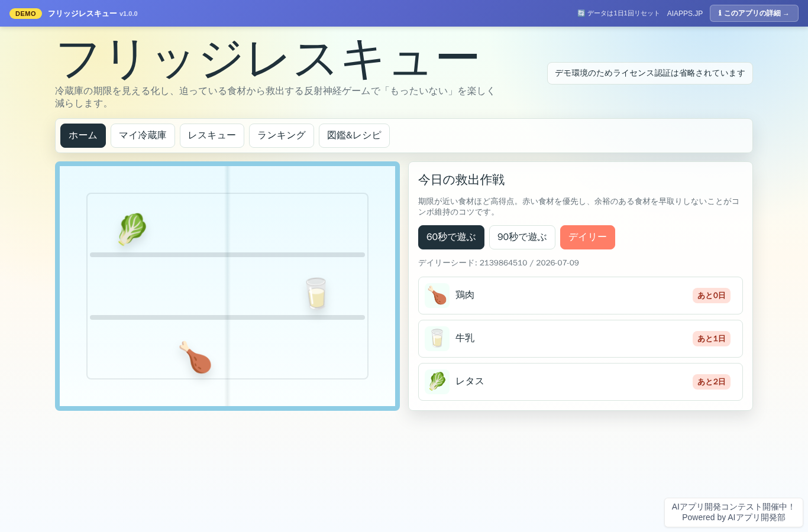The image size is (808, 532).
Task: Open the レスキュー tab
Action: pos(212,135)
